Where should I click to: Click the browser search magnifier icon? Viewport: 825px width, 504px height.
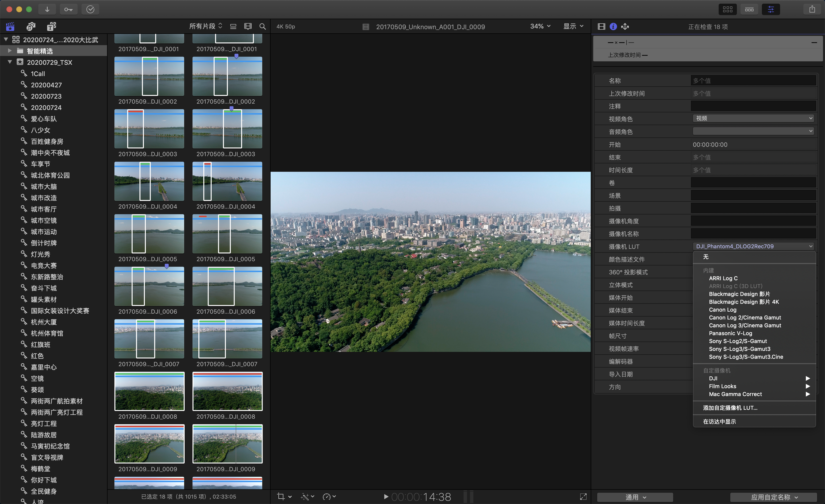(262, 27)
